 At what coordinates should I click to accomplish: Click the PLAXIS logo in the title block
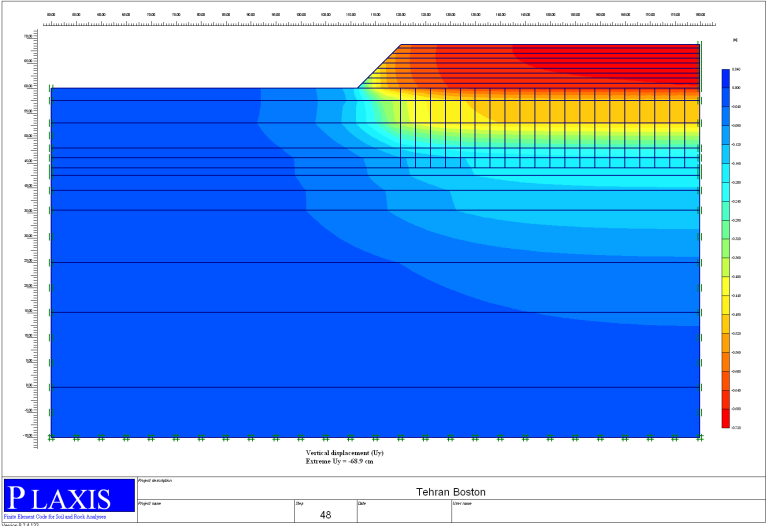point(69,495)
